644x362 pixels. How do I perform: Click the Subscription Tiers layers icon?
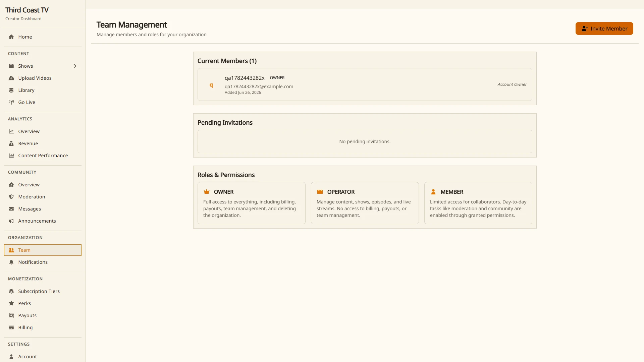(x=11, y=291)
